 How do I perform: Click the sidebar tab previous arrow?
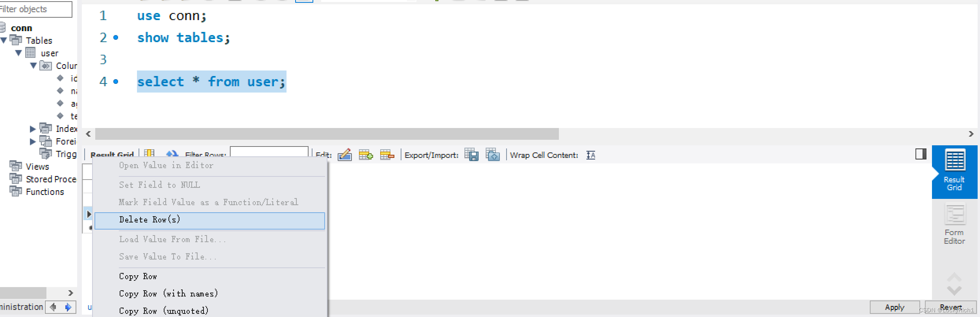point(53,307)
